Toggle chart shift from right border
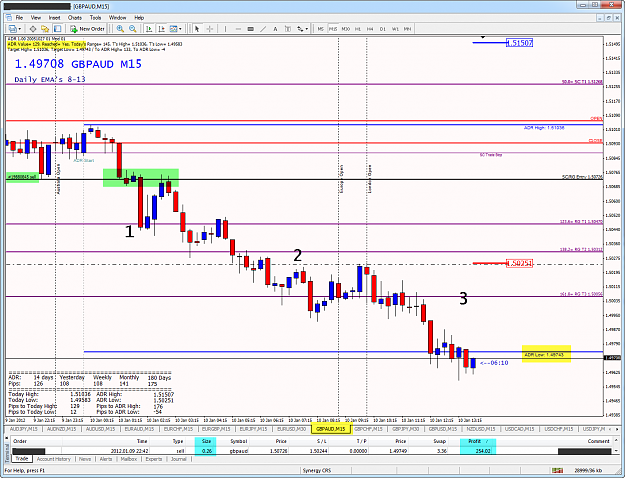Image resolution: width=625 pixels, height=478 pixels. pos(161,29)
